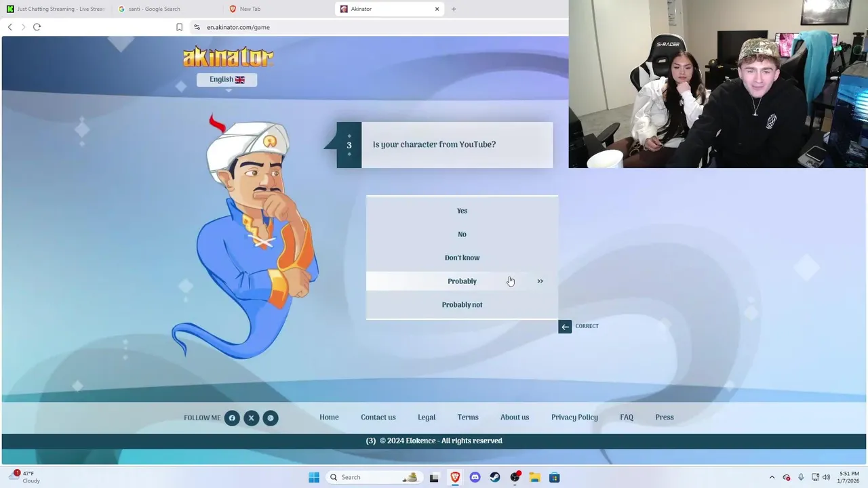Open Discord from taskbar

point(475,477)
